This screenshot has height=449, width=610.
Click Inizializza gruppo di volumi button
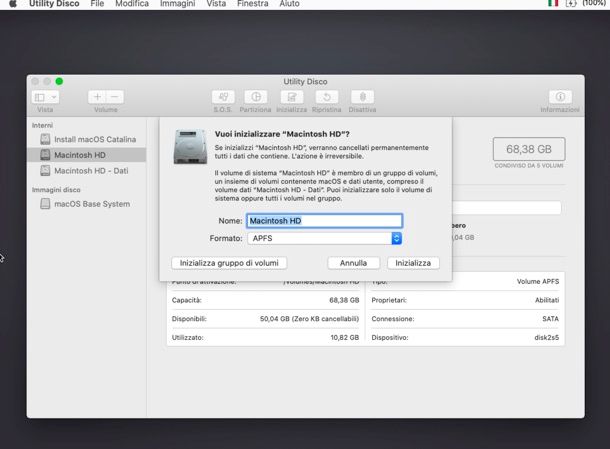pos(229,263)
